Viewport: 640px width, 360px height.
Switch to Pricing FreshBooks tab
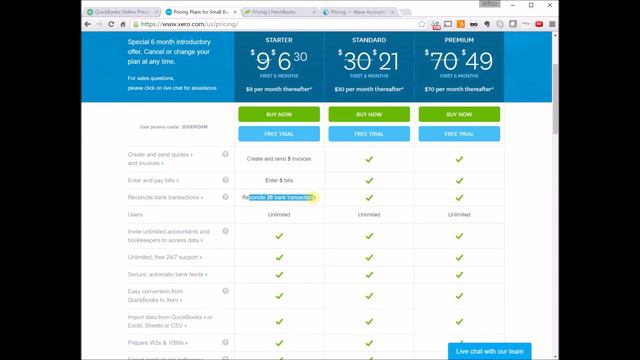click(x=278, y=12)
